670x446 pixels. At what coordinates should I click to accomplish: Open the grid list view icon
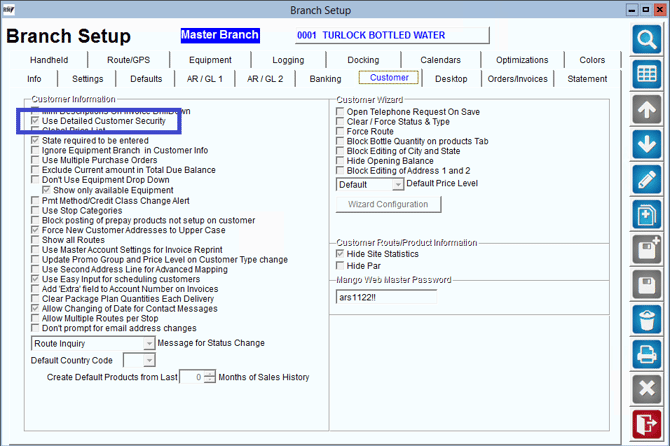[x=646, y=74]
